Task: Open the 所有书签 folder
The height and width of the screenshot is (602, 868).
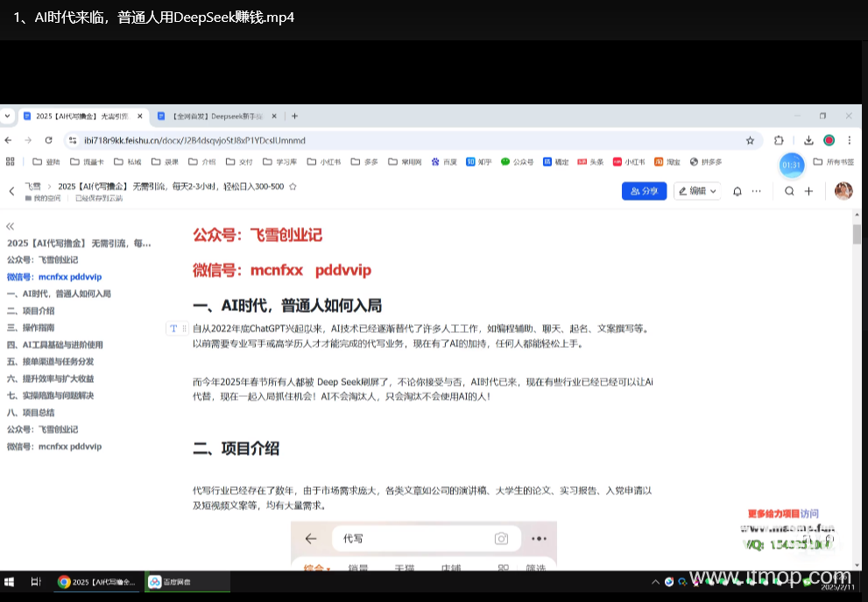Action: coord(834,162)
